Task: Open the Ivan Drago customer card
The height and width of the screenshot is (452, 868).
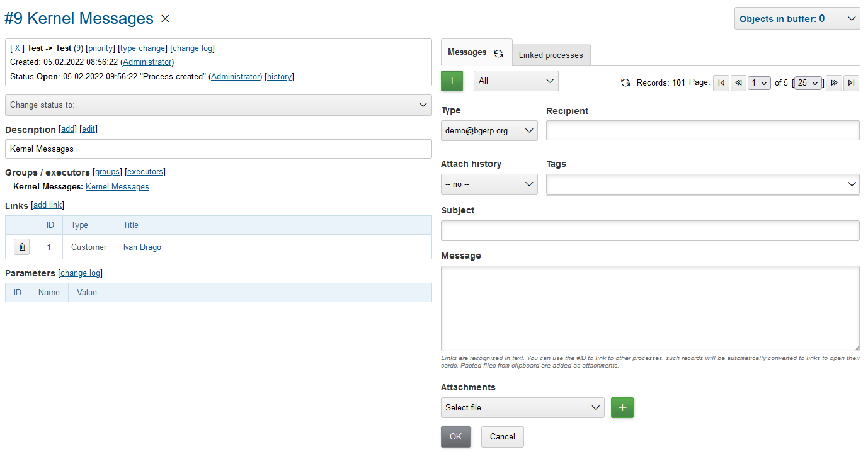Action: point(142,247)
